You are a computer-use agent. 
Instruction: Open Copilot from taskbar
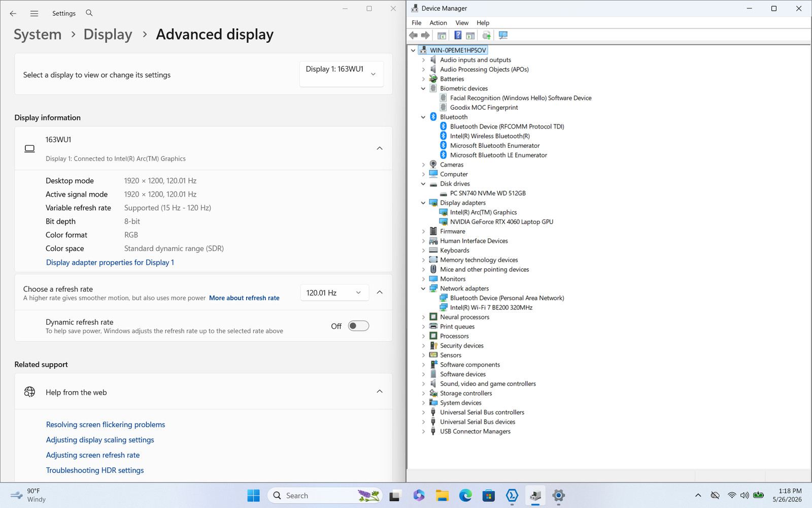(419, 495)
